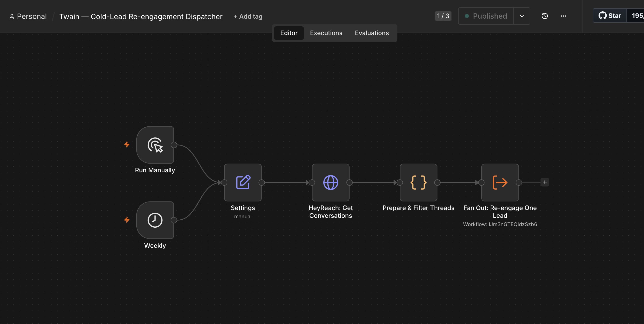Switch to the Executions tab
The image size is (644, 324).
click(x=326, y=33)
